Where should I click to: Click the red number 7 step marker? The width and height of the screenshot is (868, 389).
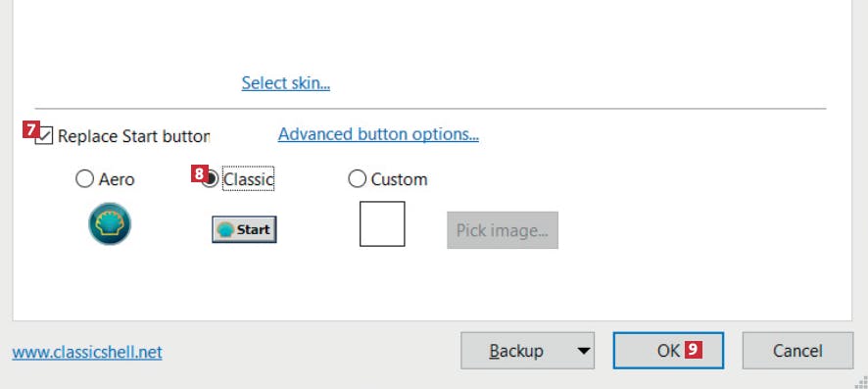(x=31, y=129)
